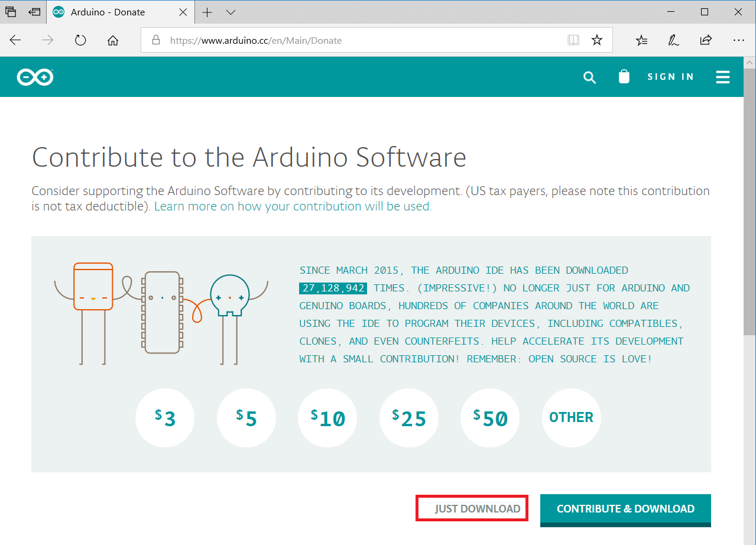The width and height of the screenshot is (756, 545).
Task: Click the Share page icon
Action: (x=706, y=40)
